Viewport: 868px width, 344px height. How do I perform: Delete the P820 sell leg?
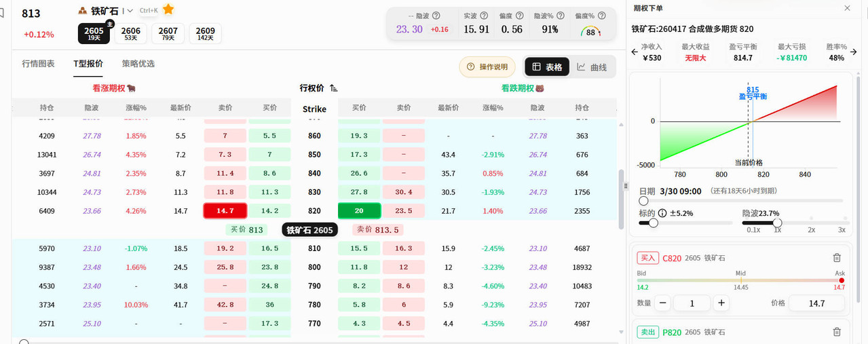click(837, 332)
